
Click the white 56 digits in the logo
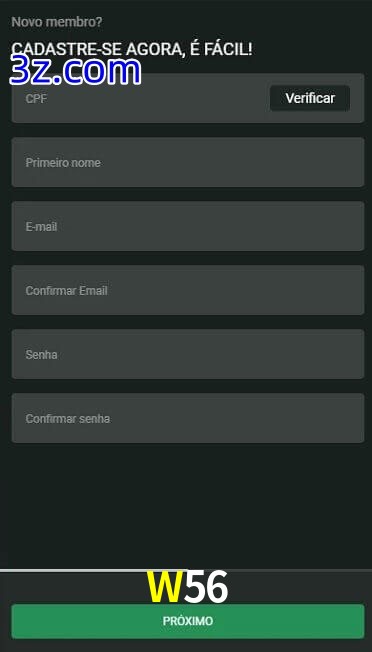click(206, 587)
